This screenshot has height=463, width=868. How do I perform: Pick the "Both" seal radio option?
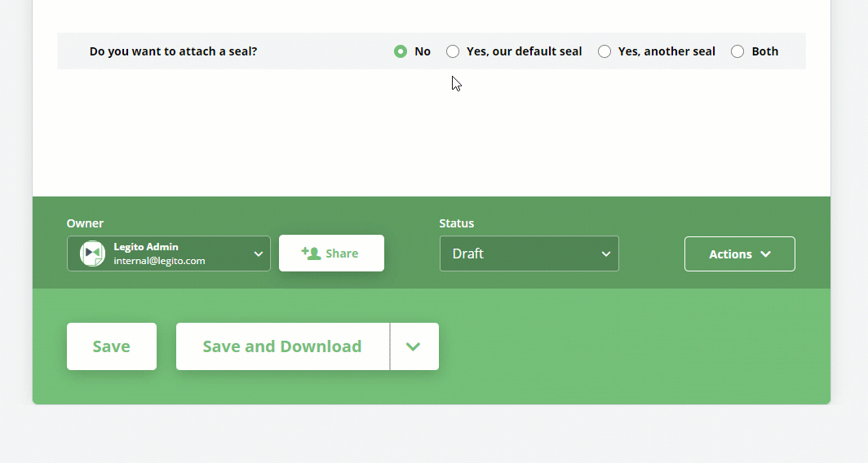[x=737, y=51]
